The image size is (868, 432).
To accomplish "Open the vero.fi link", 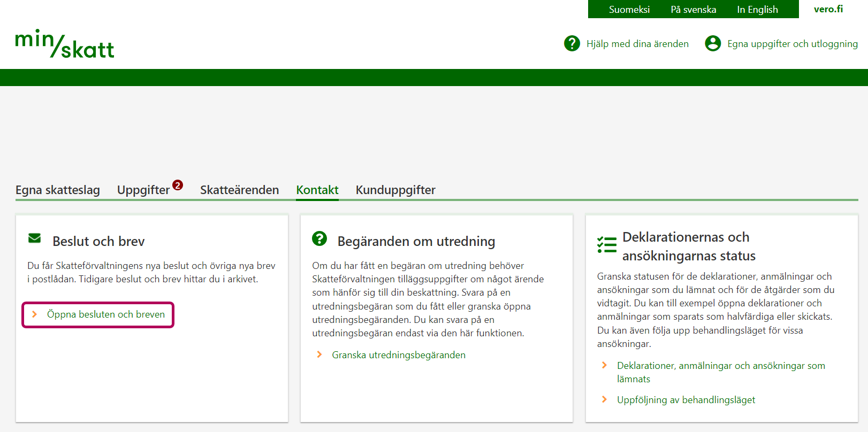I will [828, 9].
